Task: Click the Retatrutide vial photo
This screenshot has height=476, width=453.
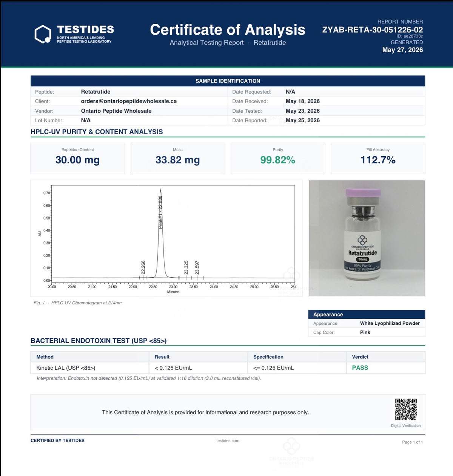Action: (x=367, y=238)
